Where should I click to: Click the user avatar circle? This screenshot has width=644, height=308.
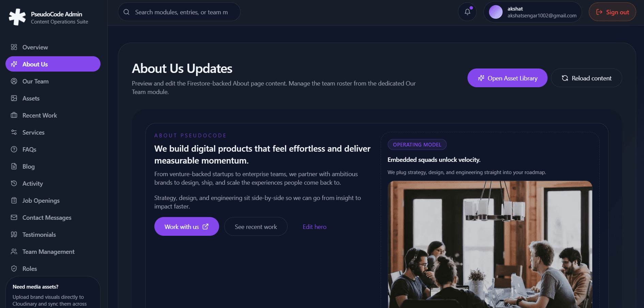[496, 12]
